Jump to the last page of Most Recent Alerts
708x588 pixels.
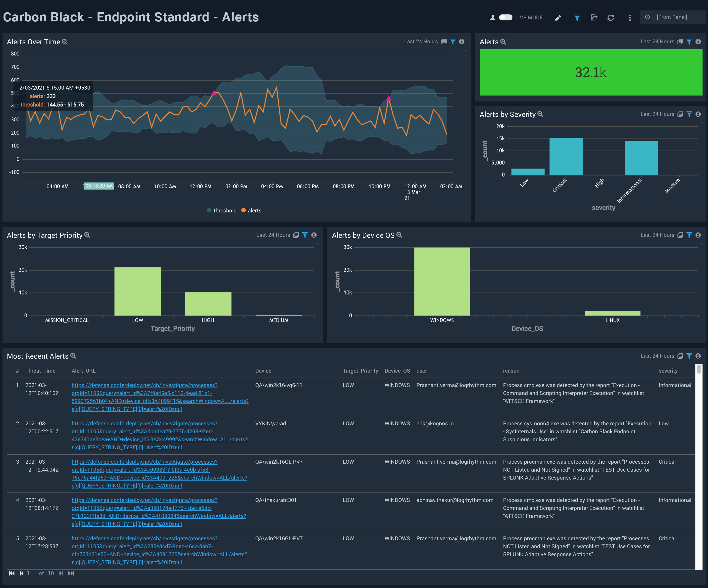tap(71, 573)
